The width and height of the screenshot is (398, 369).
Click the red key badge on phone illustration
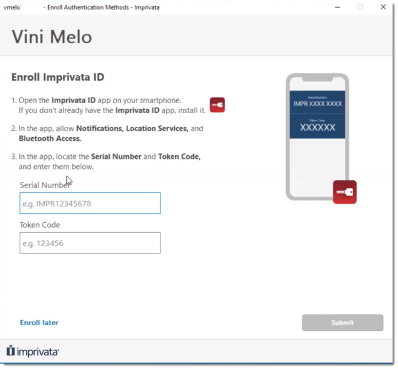(x=345, y=192)
